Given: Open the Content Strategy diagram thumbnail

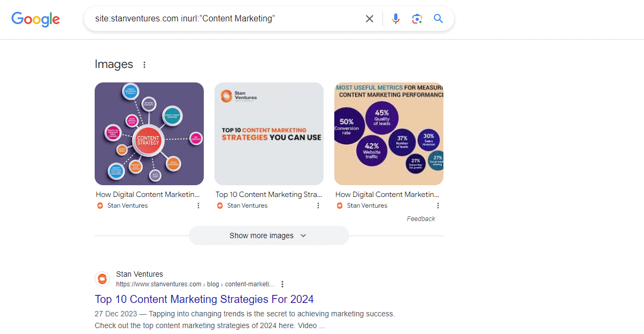Looking at the screenshot, I should tap(149, 134).
